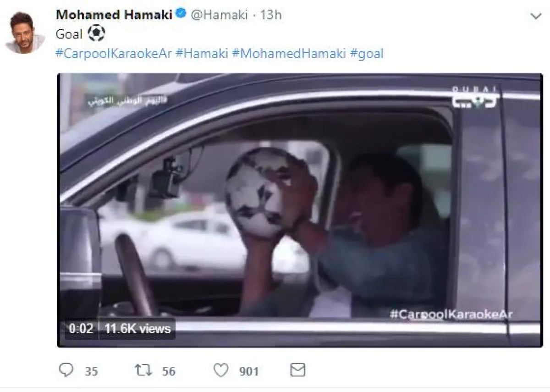
Task: Open Mohamed Hamaki's profile avatar picture
Action: 25,33
